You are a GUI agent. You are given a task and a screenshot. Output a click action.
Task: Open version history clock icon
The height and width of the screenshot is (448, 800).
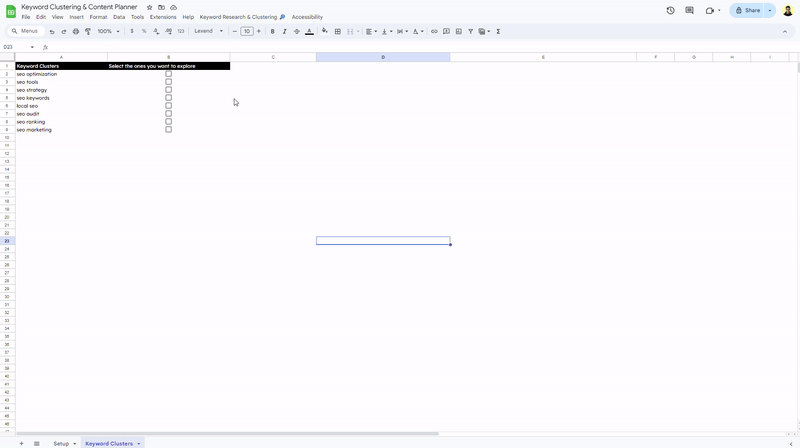670,10
